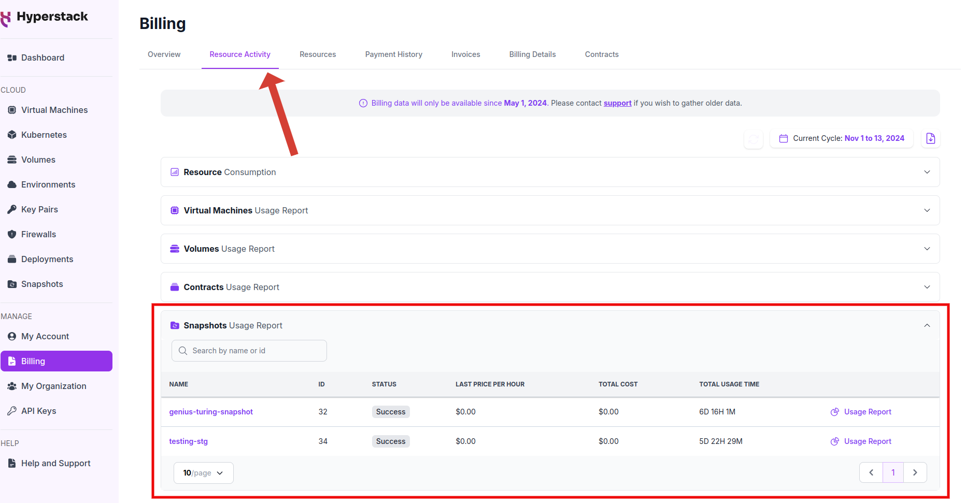Click the 5D 22H 29M usage time

point(721,441)
